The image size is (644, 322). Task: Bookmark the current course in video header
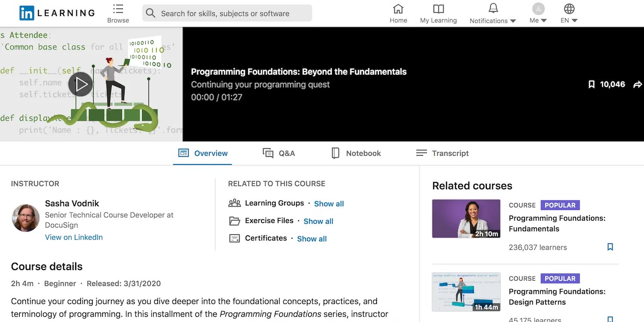591,85
